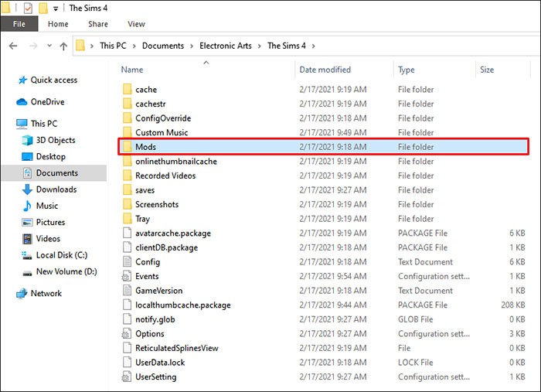Sort by Date modified column header

point(325,70)
